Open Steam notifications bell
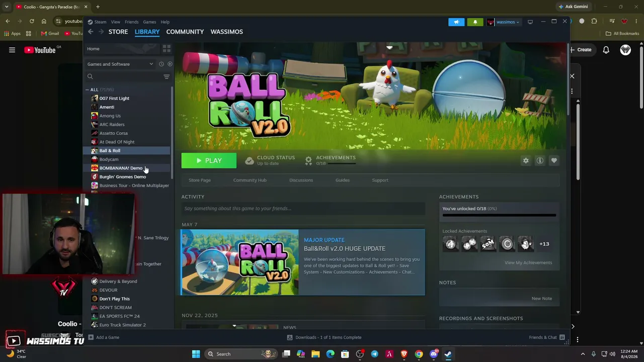Image resolution: width=644 pixels, height=362 pixels. coord(475,22)
